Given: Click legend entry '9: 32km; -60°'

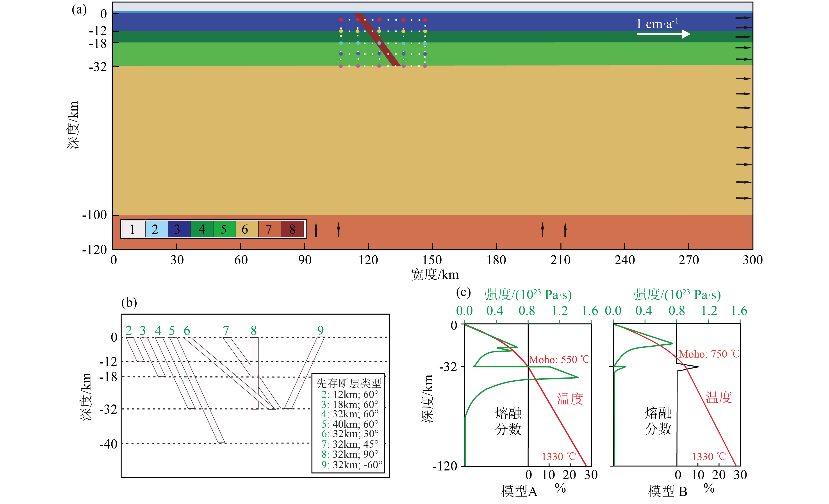Looking at the screenshot, I should click(x=352, y=465).
